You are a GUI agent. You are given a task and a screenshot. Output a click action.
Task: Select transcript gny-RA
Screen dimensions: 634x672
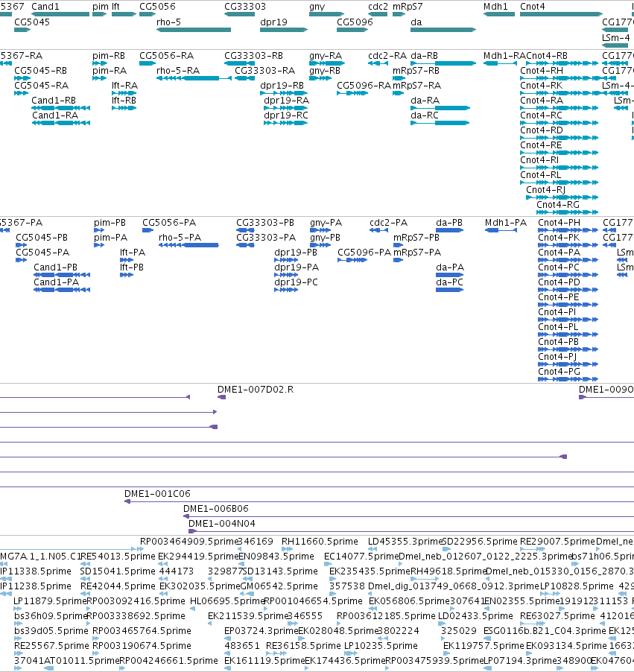tap(326, 56)
